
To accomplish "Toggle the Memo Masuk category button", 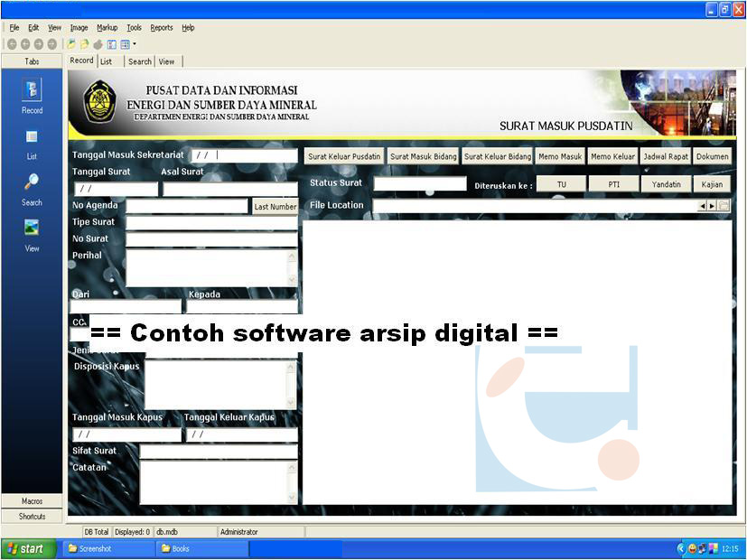I will (560, 155).
